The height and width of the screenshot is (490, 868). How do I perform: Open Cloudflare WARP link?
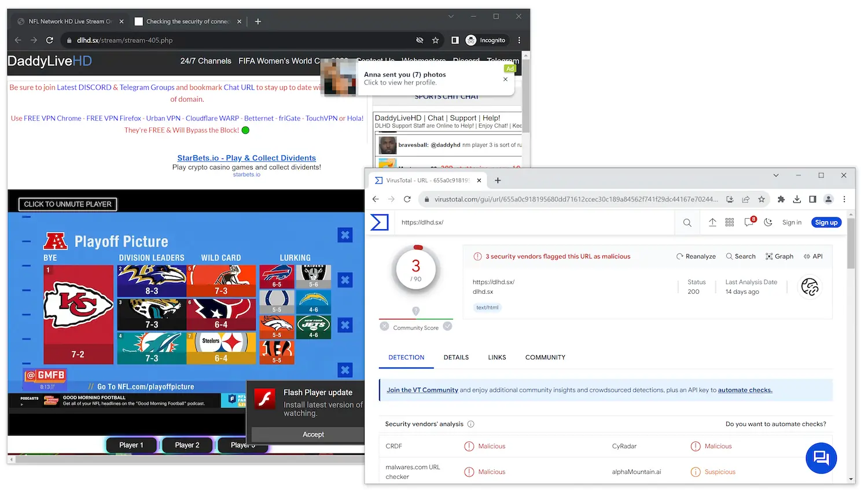point(212,118)
